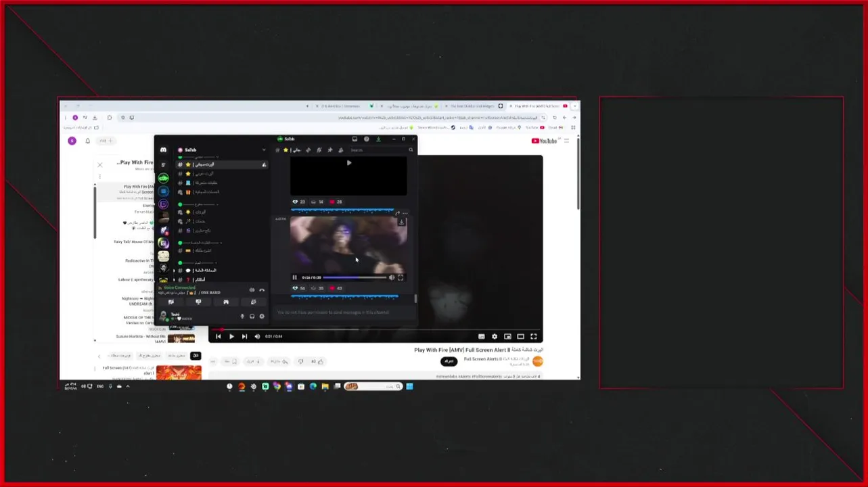Click Discord green download update icon
Viewport: 868px width, 487px height.
[x=378, y=139]
